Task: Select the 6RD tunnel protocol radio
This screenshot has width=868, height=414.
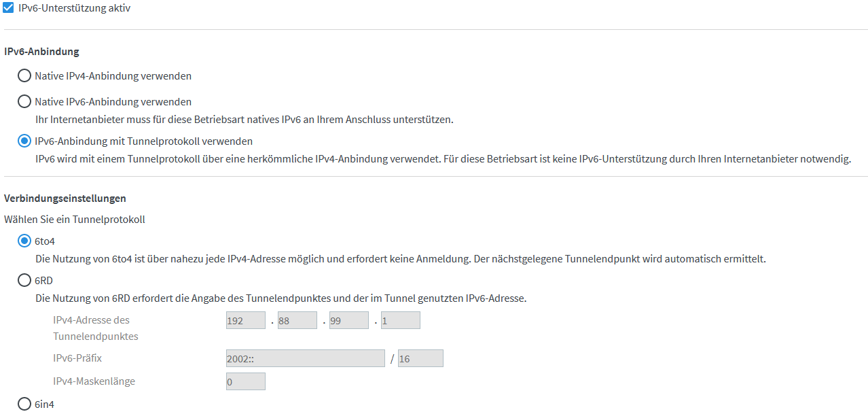Action: pos(24,280)
